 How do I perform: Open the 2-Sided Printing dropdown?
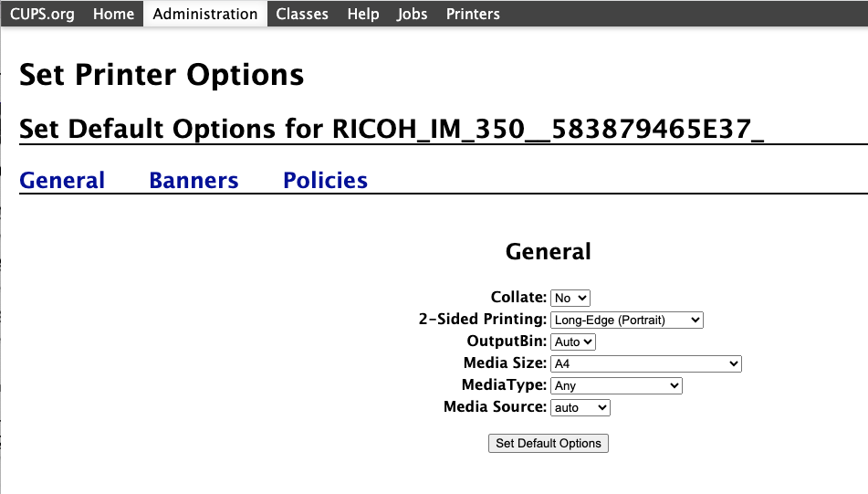pos(627,321)
